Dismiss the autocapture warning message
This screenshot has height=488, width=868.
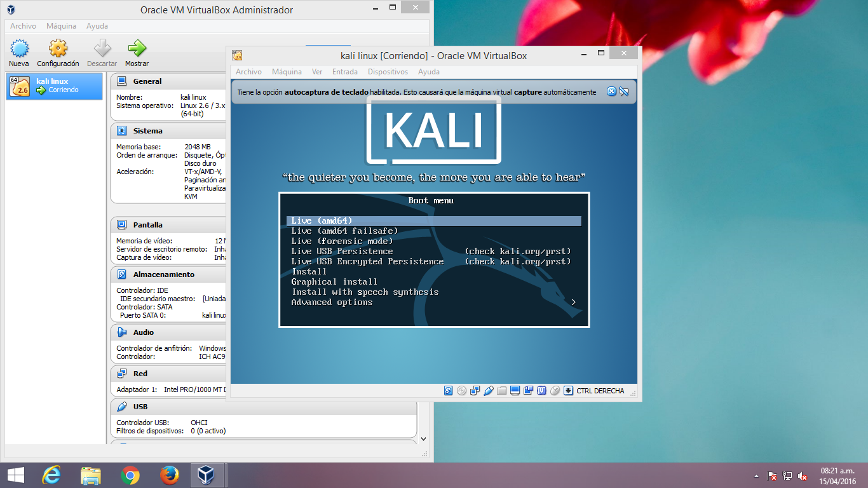tap(611, 91)
